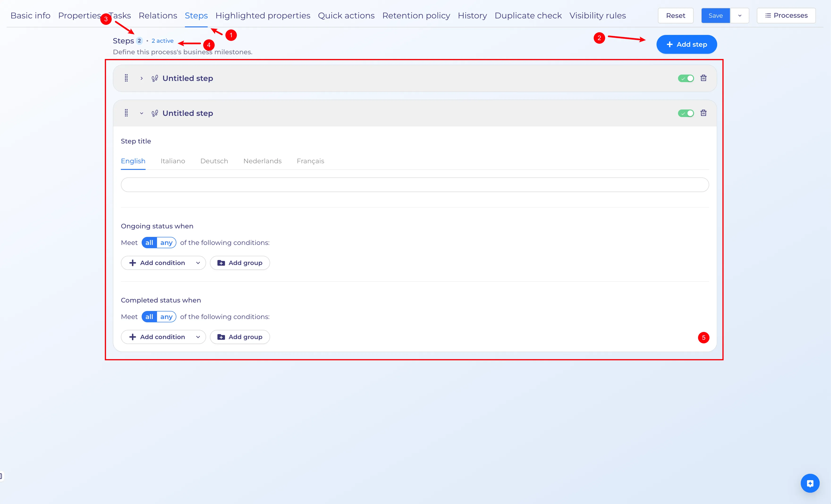Click the Reset button
Image resolution: width=831 pixels, height=504 pixels.
pyautogui.click(x=675, y=16)
